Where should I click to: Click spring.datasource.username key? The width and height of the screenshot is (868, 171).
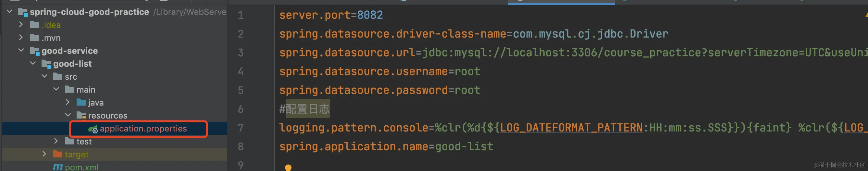coord(363,71)
